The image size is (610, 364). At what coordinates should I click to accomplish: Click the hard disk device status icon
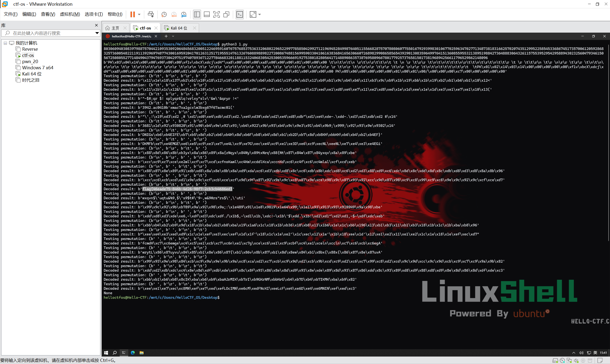coord(555,361)
